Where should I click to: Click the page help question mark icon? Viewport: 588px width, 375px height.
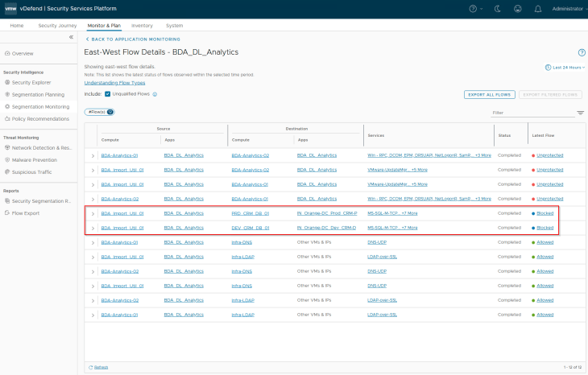coord(581,52)
